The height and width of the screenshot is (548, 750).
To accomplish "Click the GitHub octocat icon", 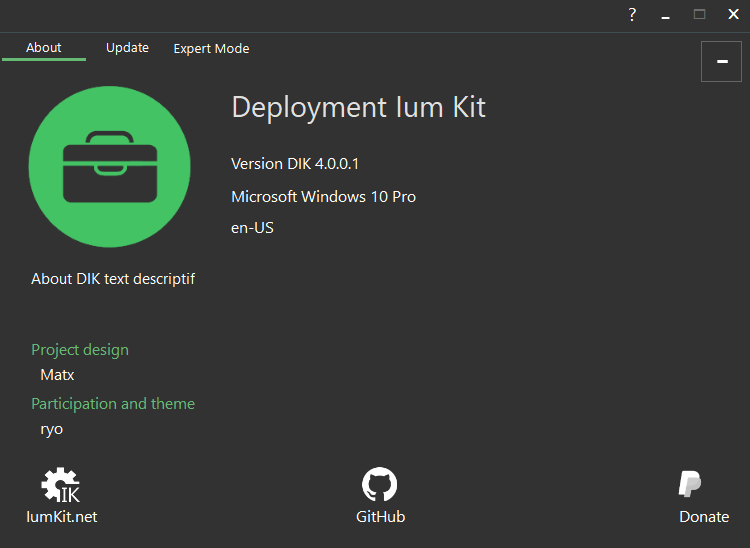I will [380, 484].
